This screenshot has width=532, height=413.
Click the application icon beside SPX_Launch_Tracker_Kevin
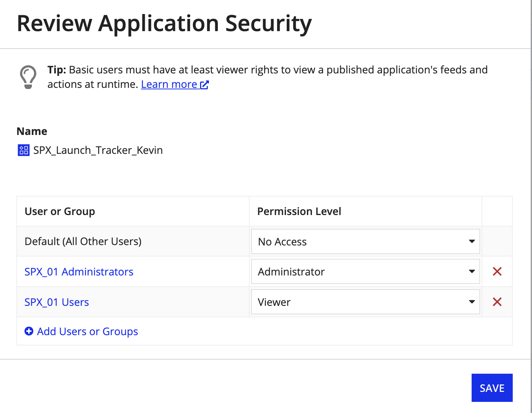[x=24, y=150]
